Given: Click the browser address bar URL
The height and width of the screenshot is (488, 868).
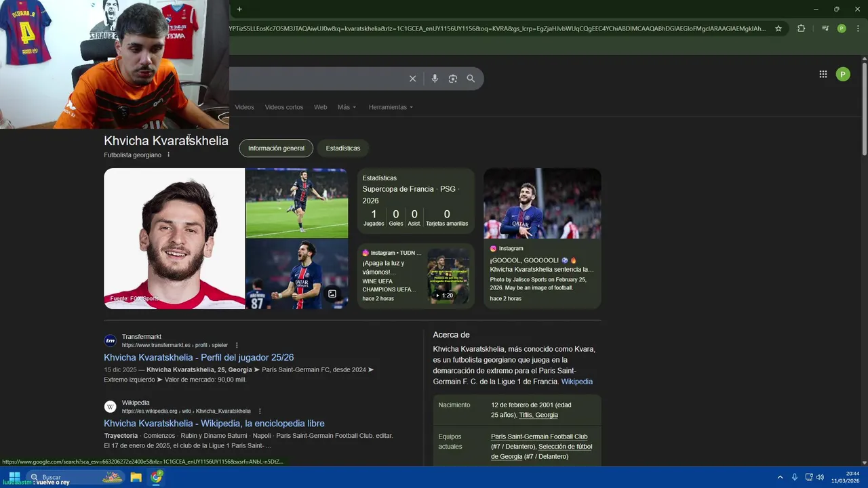Looking at the screenshot, I should tap(498, 28).
